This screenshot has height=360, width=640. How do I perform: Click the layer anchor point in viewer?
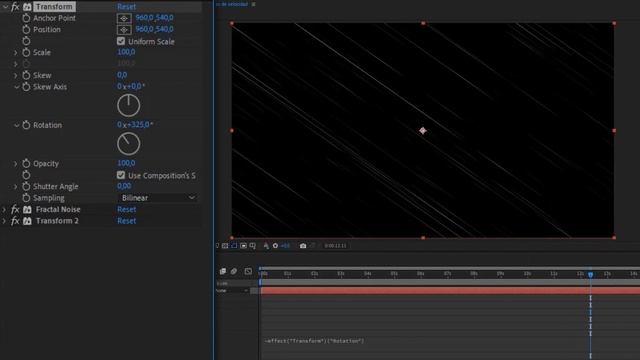pyautogui.click(x=423, y=131)
